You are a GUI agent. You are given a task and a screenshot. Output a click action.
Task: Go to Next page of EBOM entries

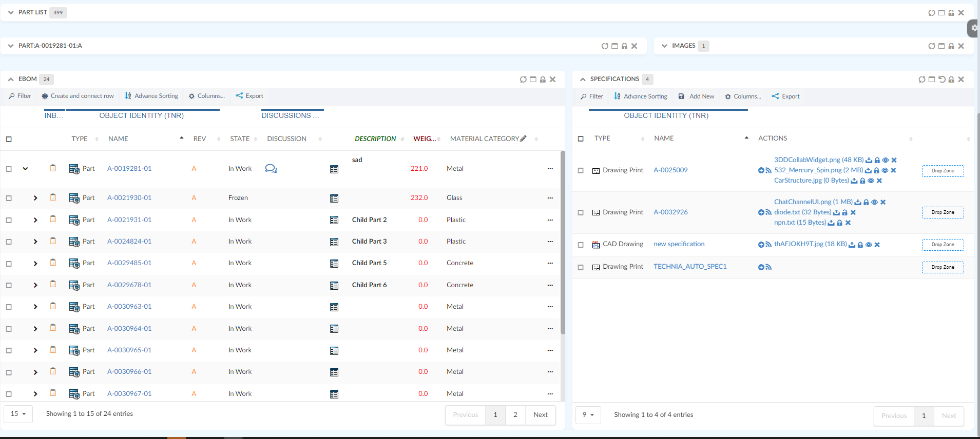point(540,415)
